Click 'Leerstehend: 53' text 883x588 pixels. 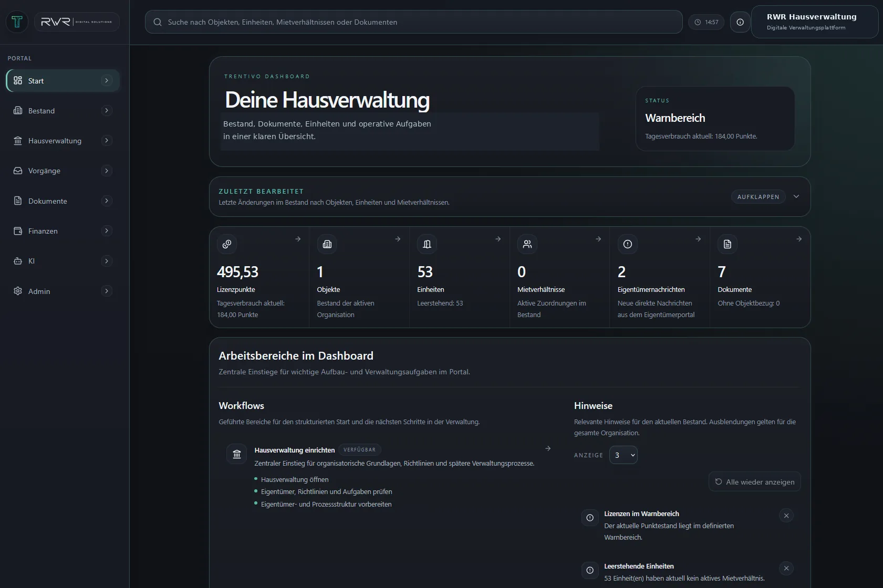[440, 303]
